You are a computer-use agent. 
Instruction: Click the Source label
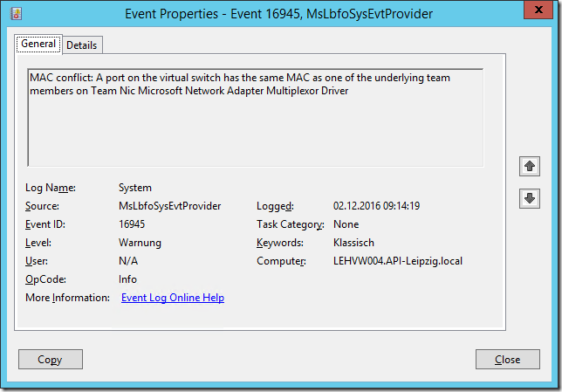(42, 206)
